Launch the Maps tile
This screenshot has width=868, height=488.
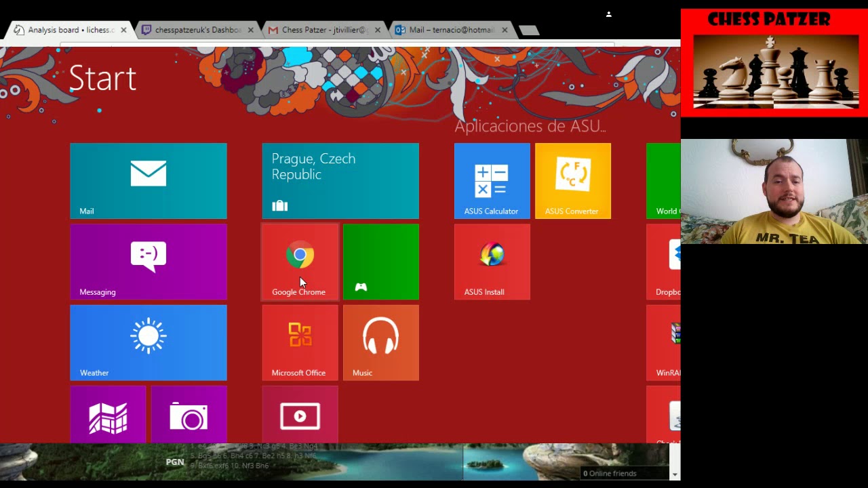click(108, 414)
